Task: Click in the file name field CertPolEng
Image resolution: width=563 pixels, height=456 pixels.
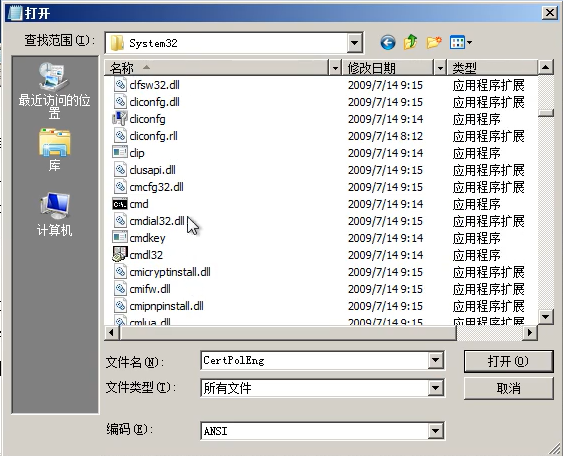Action: 315,360
